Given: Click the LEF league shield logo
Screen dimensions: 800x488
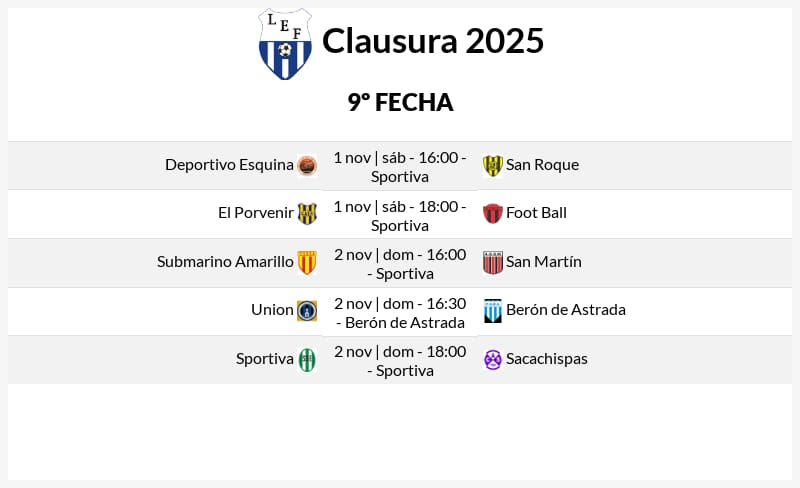Looking at the screenshot, I should (285, 44).
